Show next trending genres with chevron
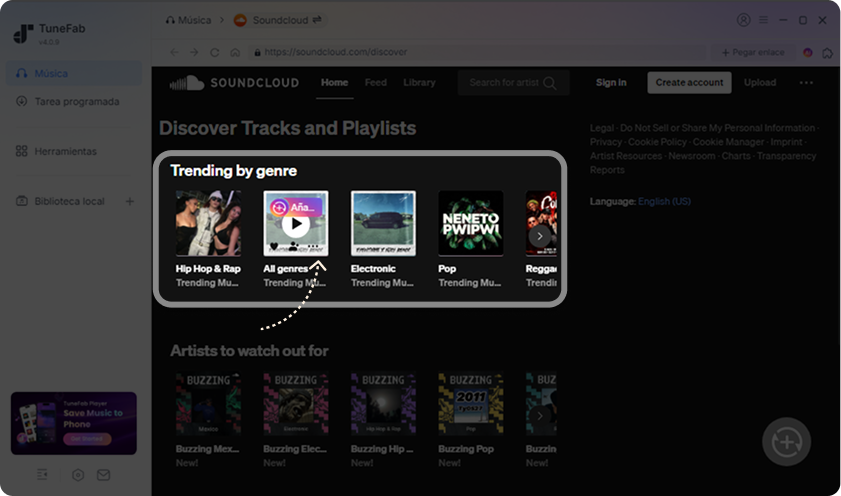 click(x=540, y=236)
